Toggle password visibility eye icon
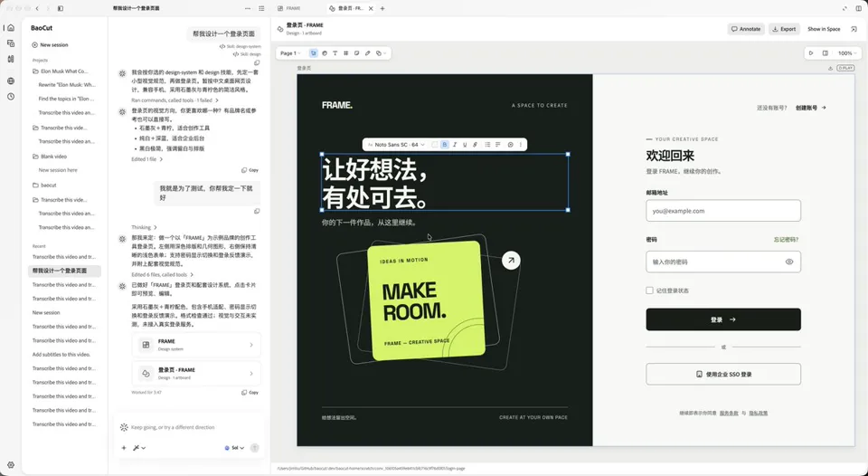The width and height of the screenshot is (868, 476). pyautogui.click(x=789, y=262)
